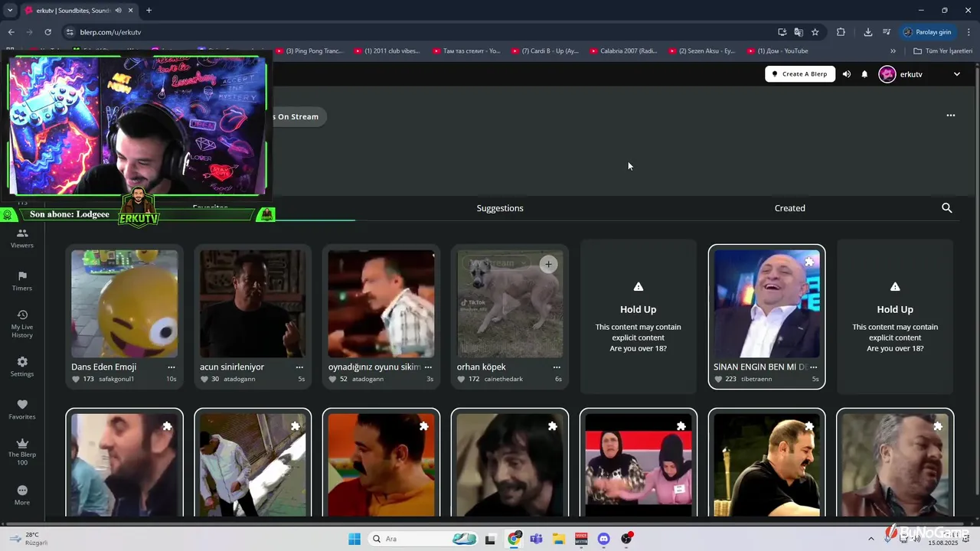Viewport: 980px width, 551px height.
Task: Open the Calabria 2007 bookmark
Action: click(623, 51)
